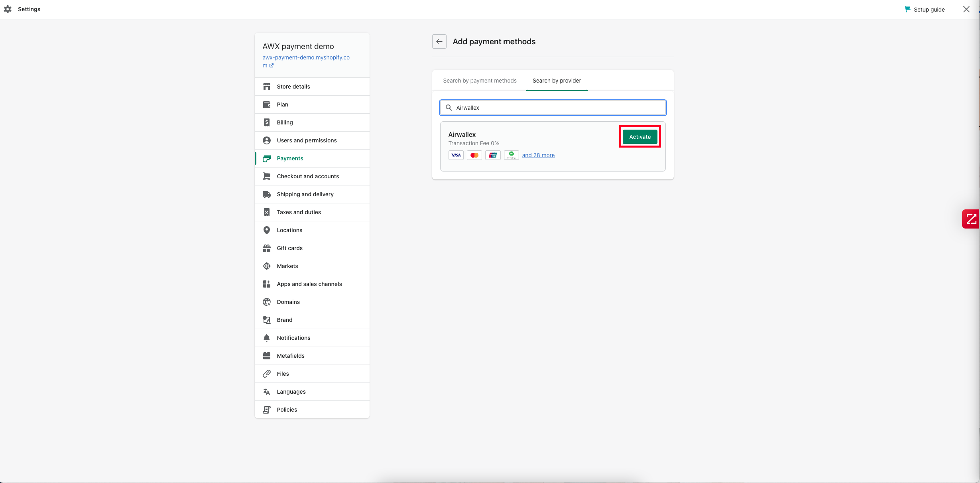Viewport: 980px width, 483px height.
Task: Click the Metafields icon in sidebar
Action: [267, 356]
